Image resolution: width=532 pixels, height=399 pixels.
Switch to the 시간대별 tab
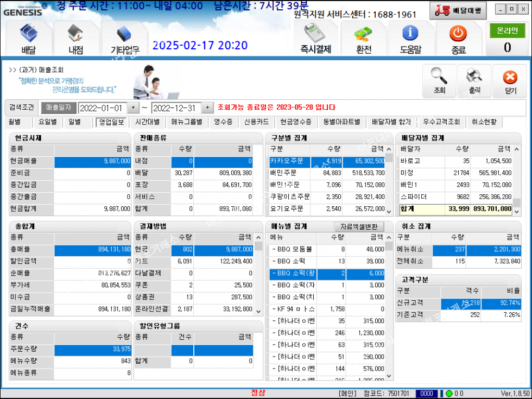click(147, 122)
